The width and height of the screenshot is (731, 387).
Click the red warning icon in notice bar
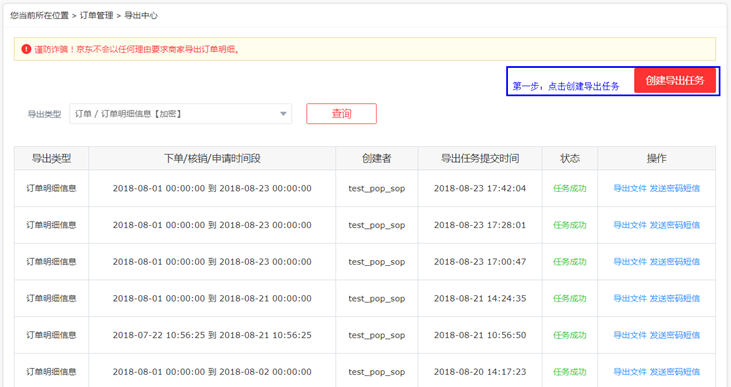tap(26, 49)
